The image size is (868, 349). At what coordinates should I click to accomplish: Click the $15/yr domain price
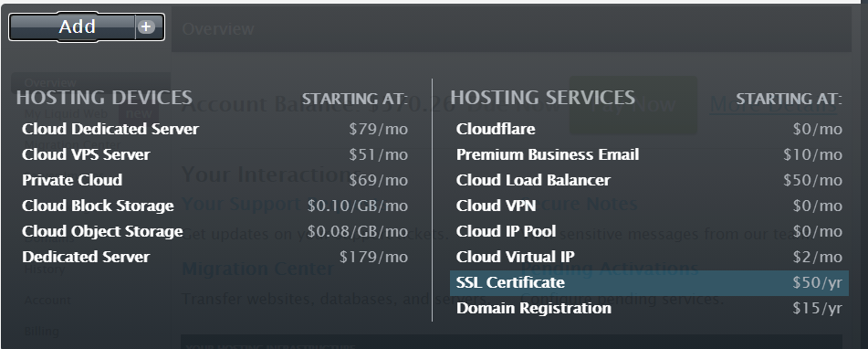tap(817, 308)
